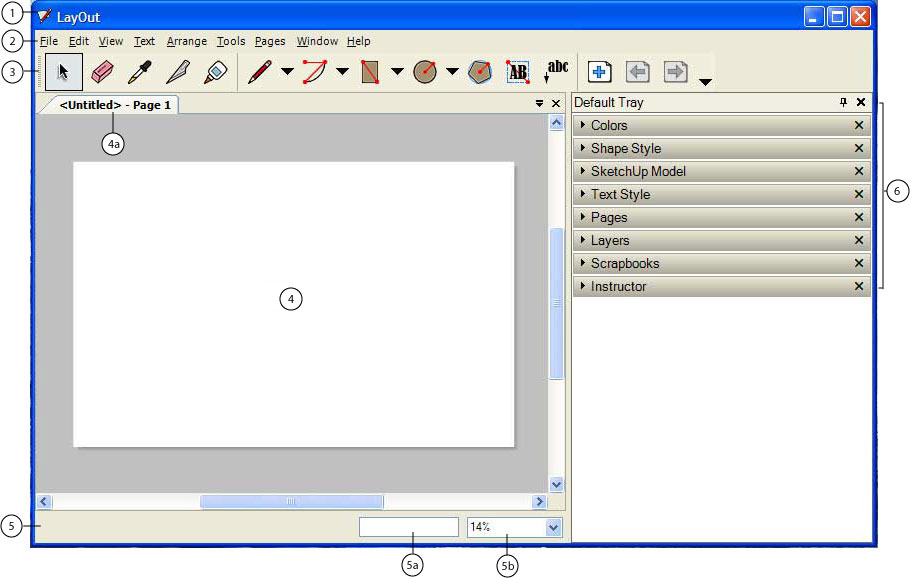The image size is (910, 578).
Task: Open toolbar options overflow arrow
Action: click(x=705, y=82)
